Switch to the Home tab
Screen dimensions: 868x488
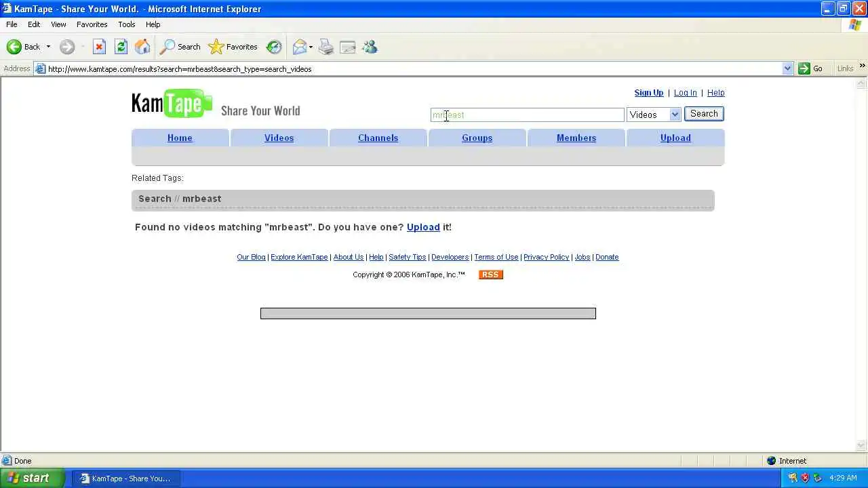[180, 138]
